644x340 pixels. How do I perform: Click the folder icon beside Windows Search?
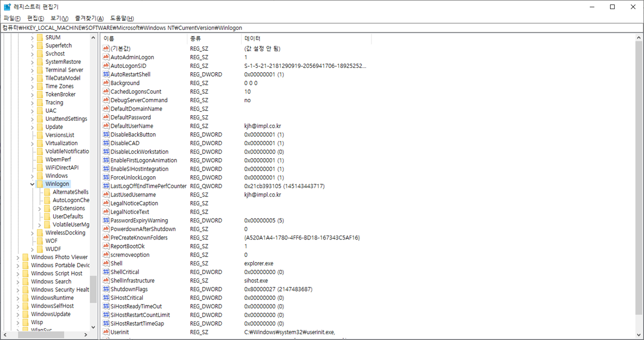[x=25, y=282]
